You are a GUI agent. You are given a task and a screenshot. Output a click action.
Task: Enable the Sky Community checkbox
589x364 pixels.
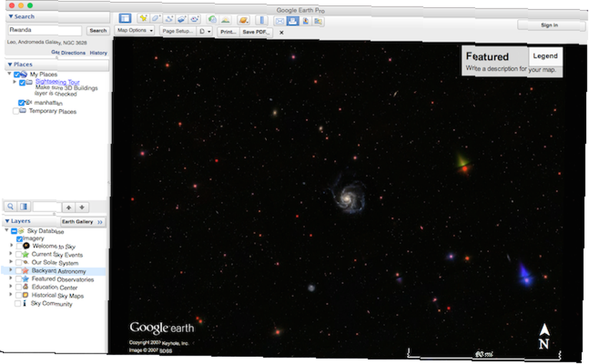click(x=18, y=303)
